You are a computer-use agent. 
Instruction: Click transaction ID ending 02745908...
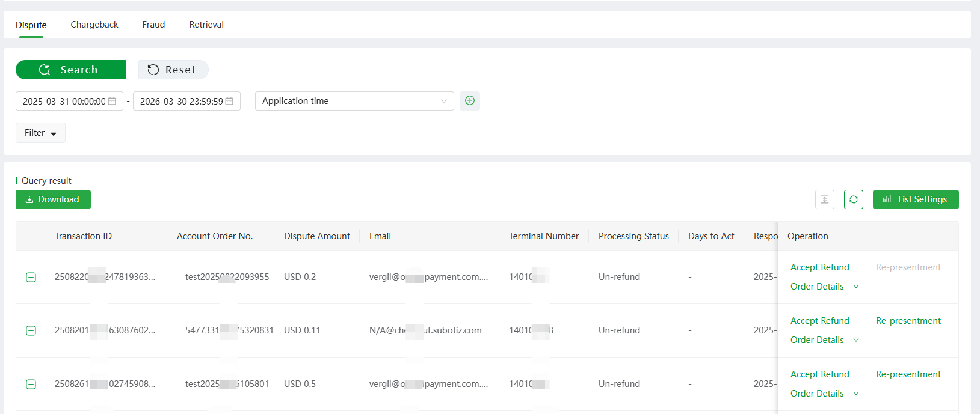tap(105, 384)
